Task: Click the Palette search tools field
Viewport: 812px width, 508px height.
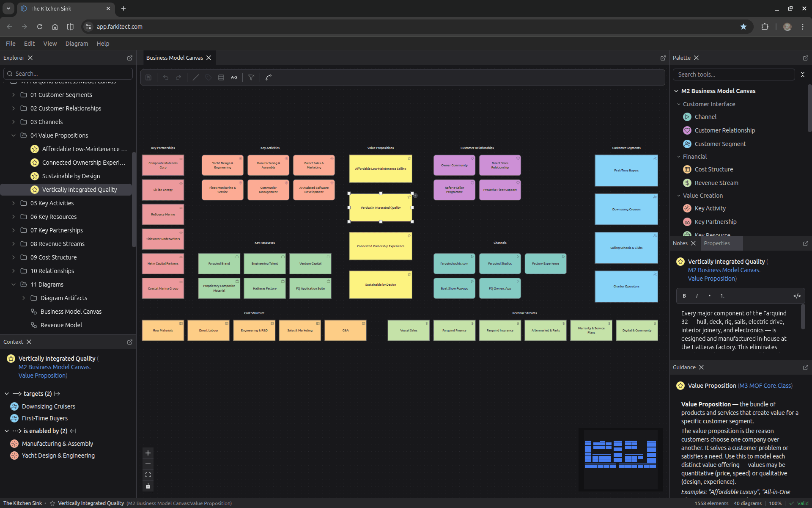Action: tap(734, 75)
